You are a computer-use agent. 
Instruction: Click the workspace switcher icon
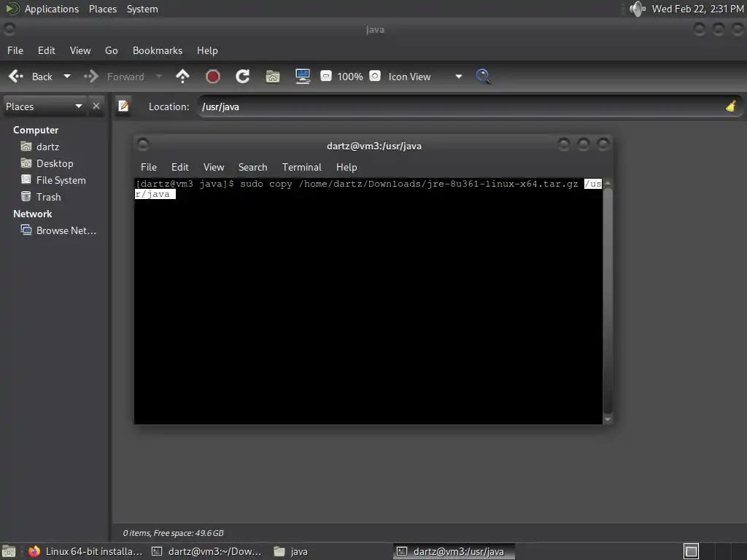point(691,551)
